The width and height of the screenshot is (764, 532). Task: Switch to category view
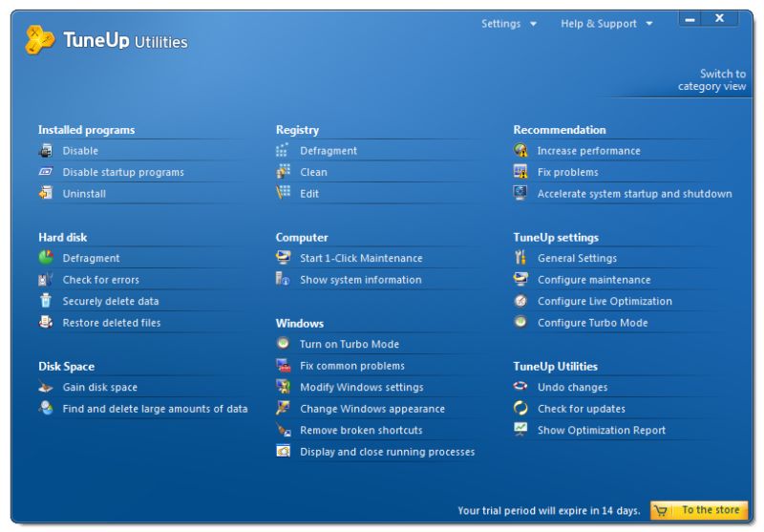point(711,80)
